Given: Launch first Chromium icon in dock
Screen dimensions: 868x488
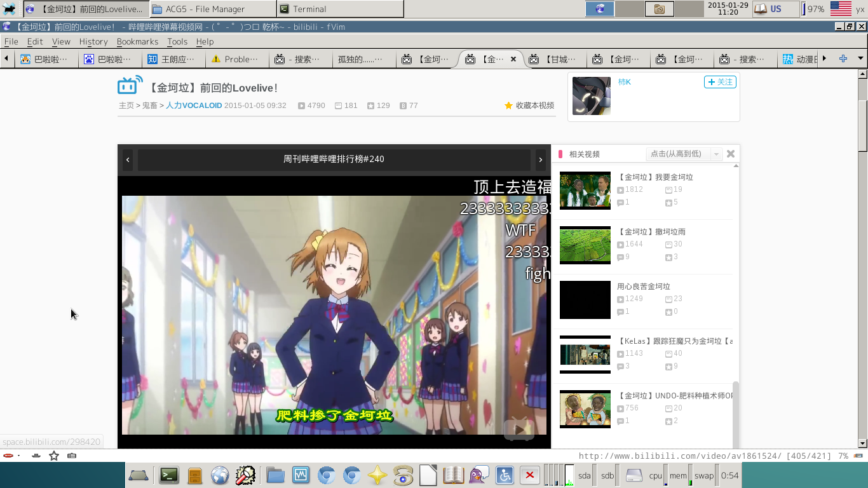Looking at the screenshot, I should tap(326, 475).
